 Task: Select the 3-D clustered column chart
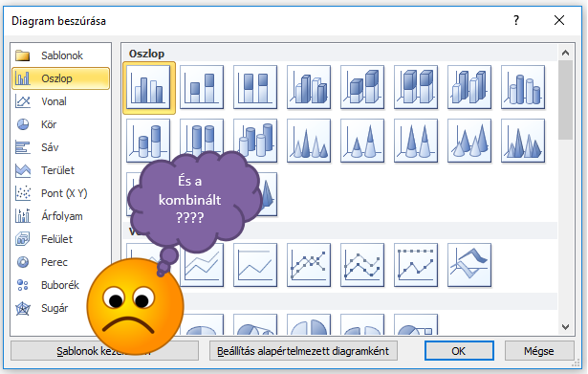pyautogui.click(x=309, y=87)
